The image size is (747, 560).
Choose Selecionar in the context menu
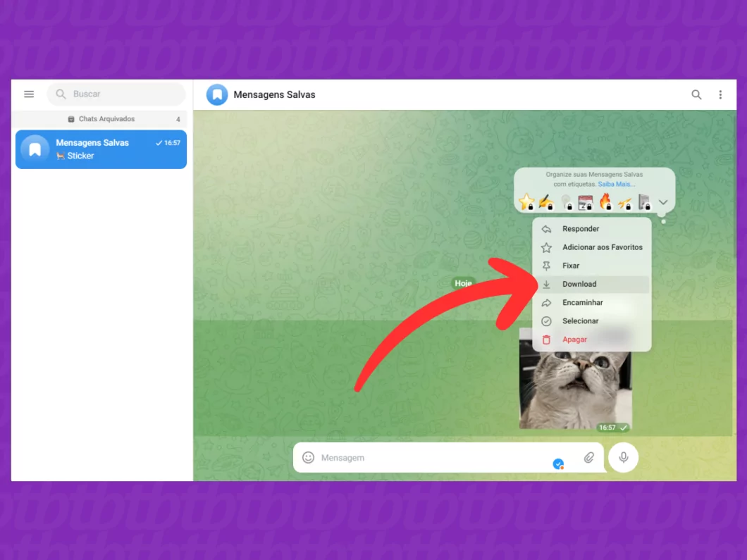[x=592, y=321]
